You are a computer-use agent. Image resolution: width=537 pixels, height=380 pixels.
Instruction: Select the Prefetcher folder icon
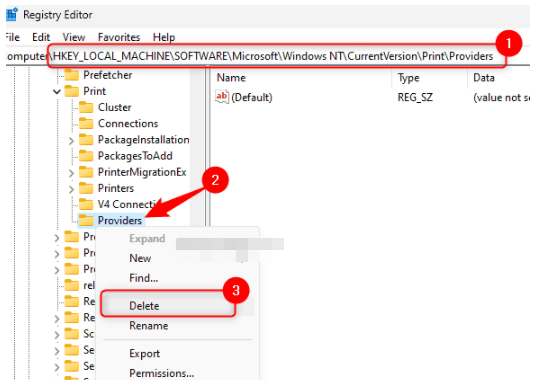coord(72,75)
